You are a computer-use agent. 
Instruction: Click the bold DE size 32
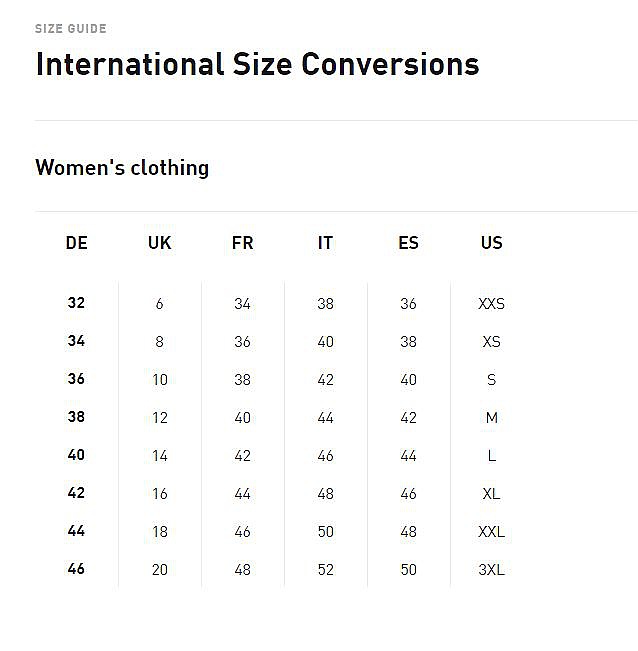[x=76, y=303]
